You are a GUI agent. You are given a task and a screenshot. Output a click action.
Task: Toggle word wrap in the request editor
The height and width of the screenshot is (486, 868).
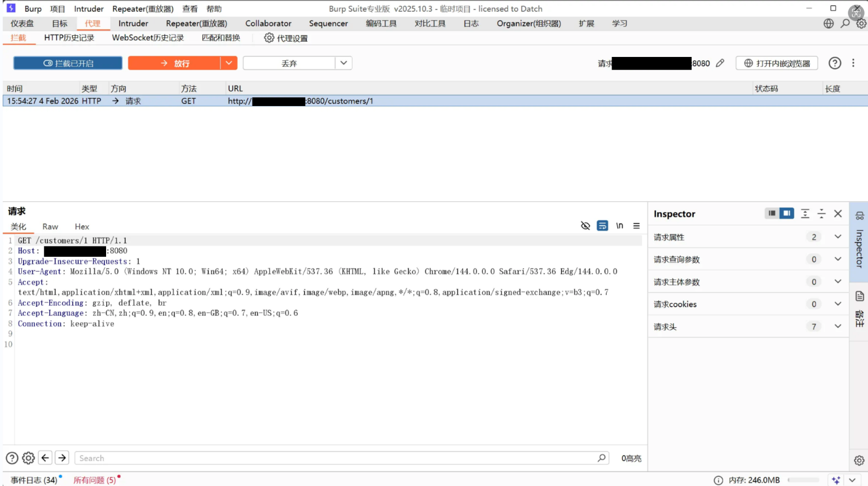[x=602, y=226]
